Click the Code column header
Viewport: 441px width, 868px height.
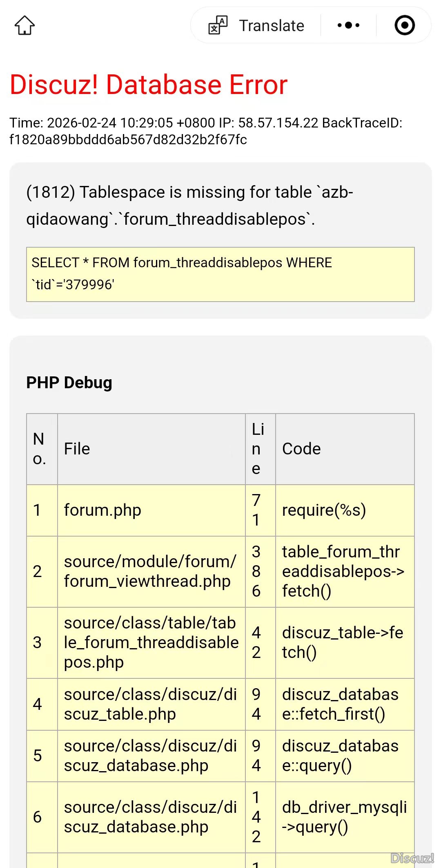(x=301, y=449)
